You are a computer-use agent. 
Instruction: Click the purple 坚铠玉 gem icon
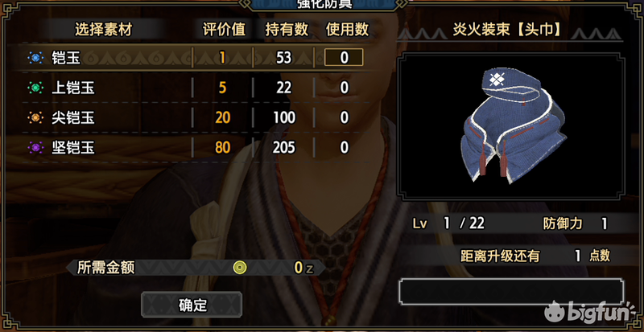pyautogui.click(x=35, y=148)
